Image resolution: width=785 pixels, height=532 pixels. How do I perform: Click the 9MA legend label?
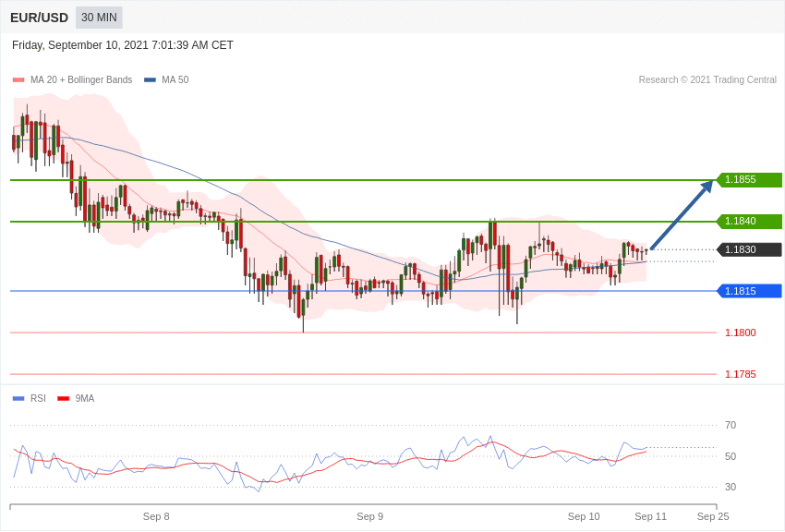pos(85,399)
